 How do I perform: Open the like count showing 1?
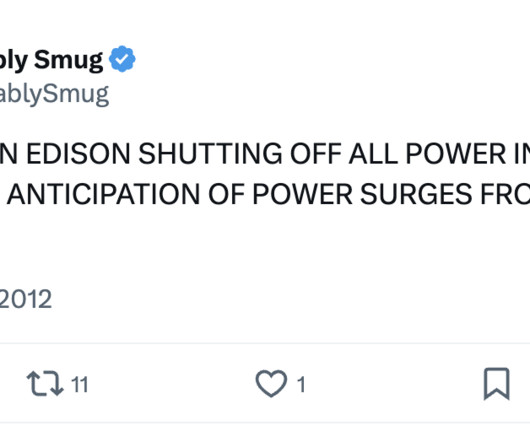[301, 385]
